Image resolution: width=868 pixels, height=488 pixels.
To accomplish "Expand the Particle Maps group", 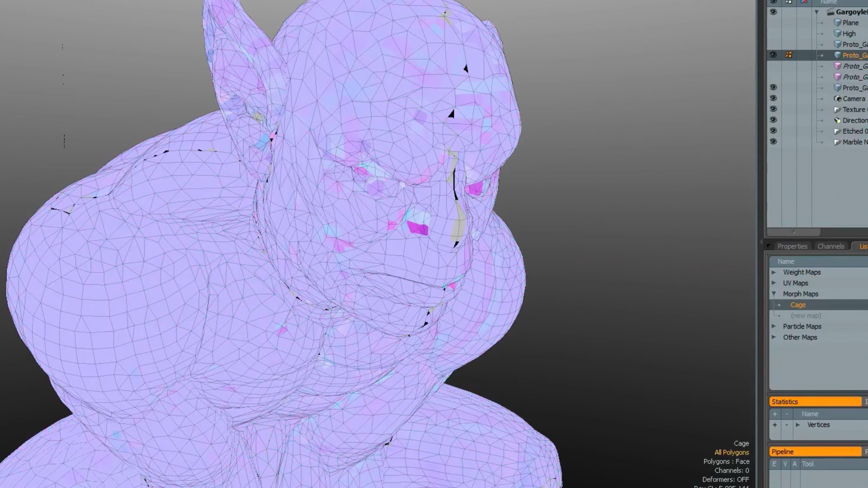I will click(x=773, y=326).
